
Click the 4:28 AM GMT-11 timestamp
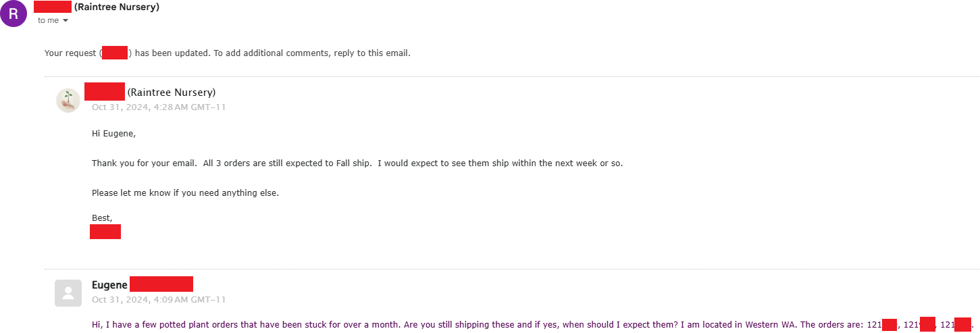[x=159, y=107]
